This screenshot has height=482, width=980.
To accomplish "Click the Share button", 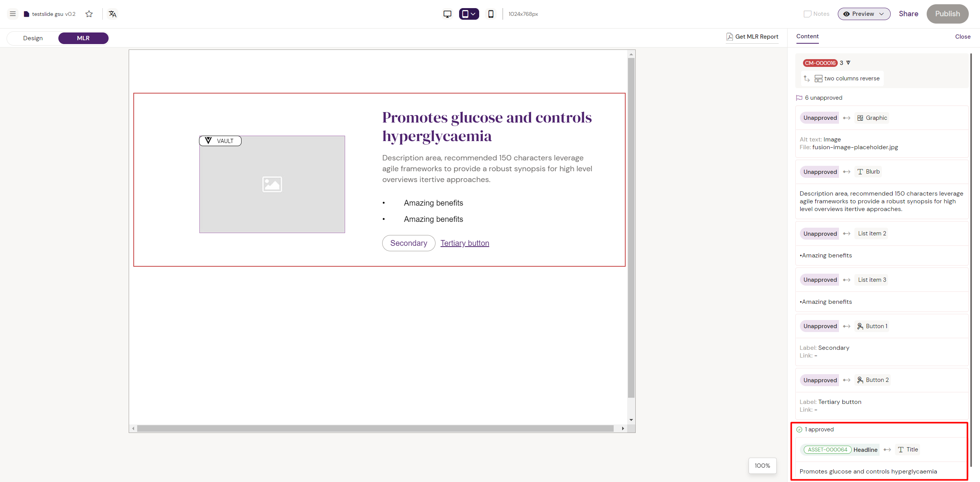I will pos(908,14).
